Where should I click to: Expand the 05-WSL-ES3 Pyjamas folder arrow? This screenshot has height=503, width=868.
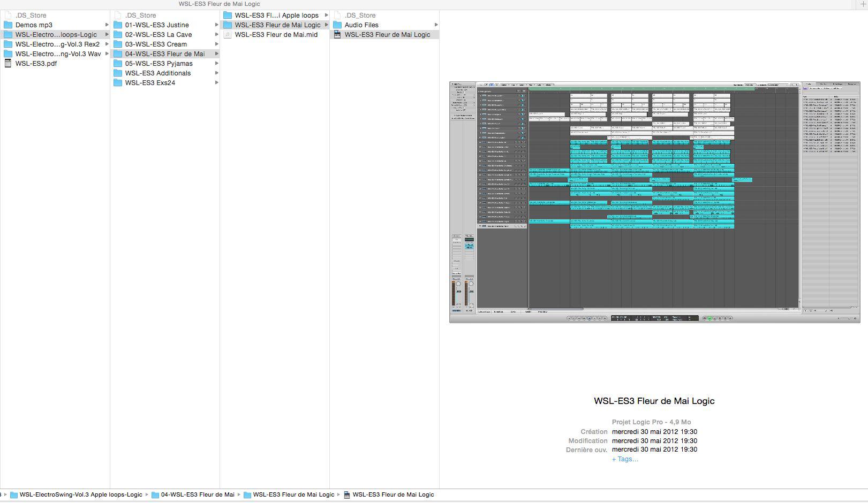point(217,64)
